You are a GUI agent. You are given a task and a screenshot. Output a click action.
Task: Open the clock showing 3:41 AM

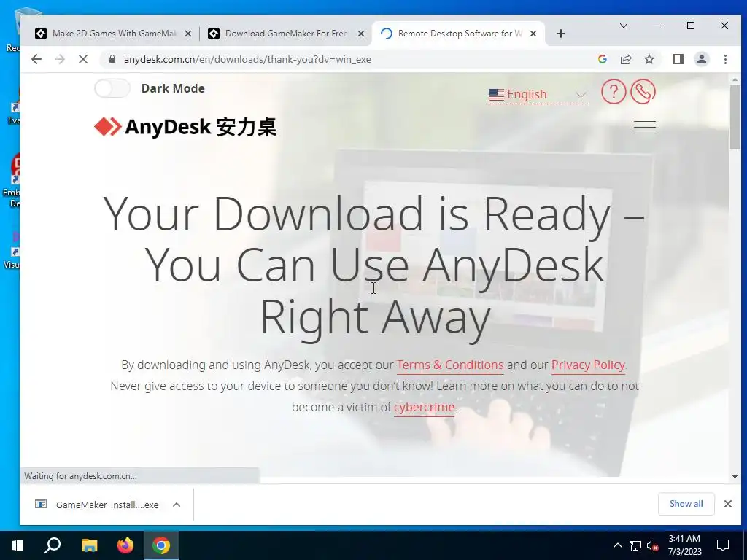pos(684,545)
